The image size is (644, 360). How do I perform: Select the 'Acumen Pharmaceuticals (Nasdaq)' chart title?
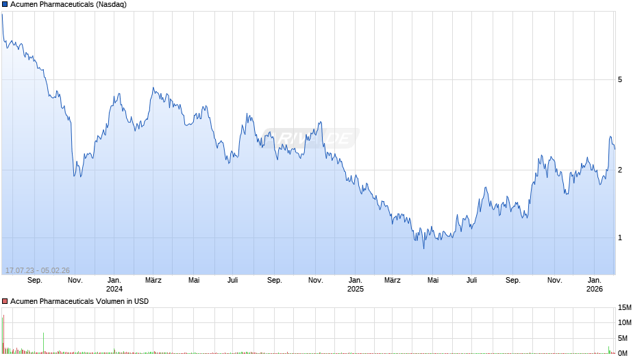(69, 5)
